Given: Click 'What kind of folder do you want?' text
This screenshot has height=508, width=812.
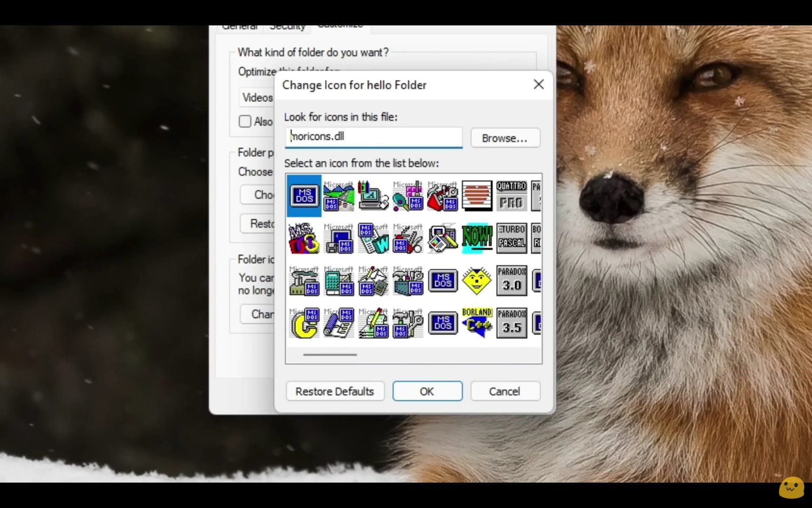Looking at the screenshot, I should coord(313,52).
